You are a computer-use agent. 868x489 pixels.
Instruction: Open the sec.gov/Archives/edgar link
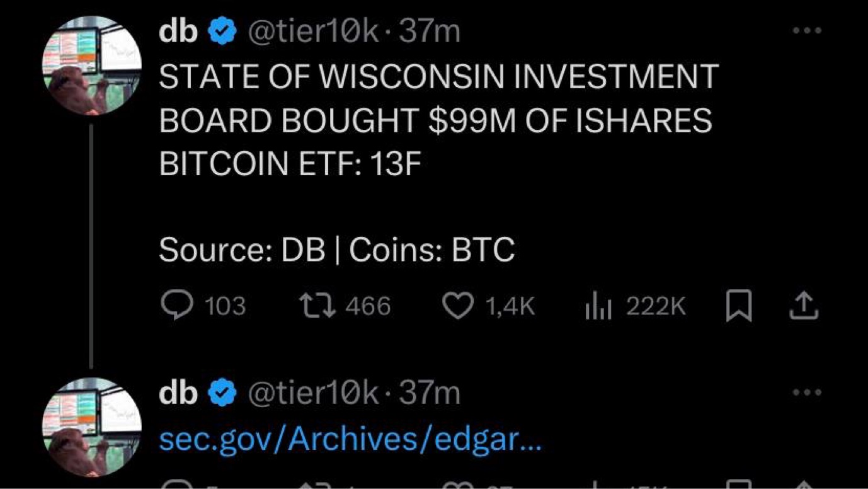(x=350, y=439)
